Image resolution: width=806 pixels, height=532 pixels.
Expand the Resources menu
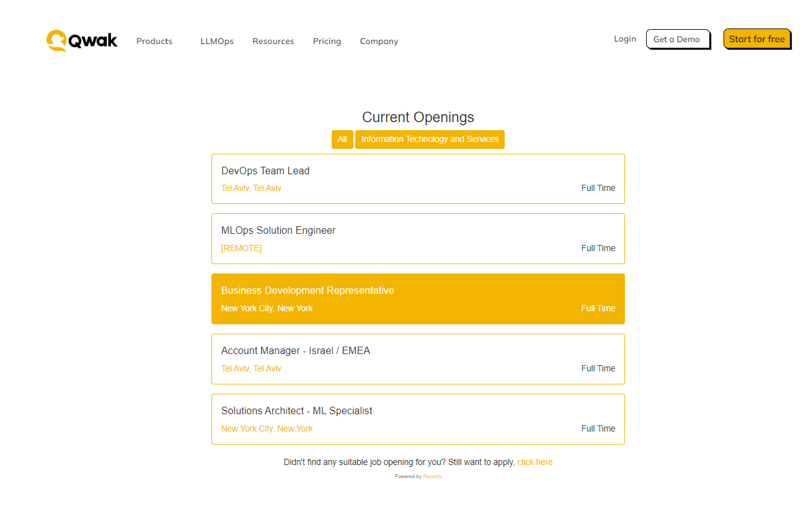273,42
